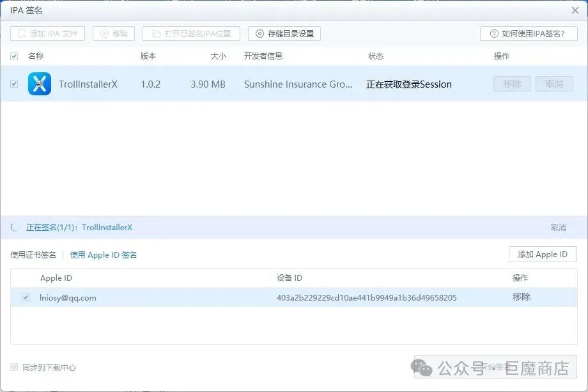Click the 名称 column header
The width and height of the screenshot is (588, 392).
(36, 56)
